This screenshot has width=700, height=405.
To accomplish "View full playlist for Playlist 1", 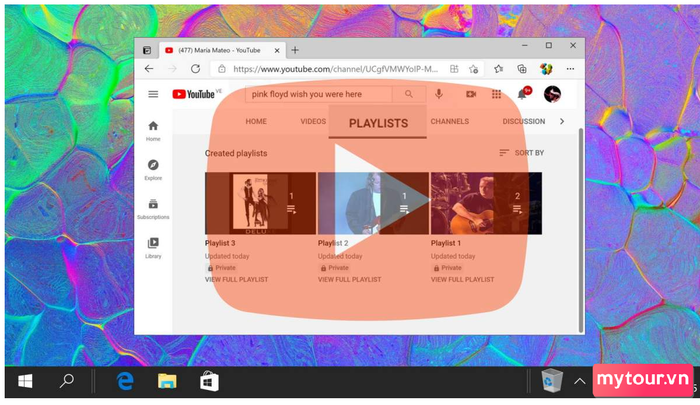I will point(462,280).
